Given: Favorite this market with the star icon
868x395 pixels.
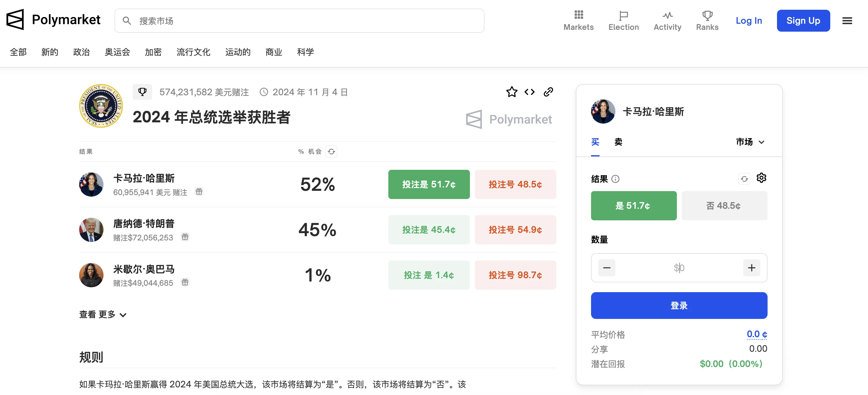Looking at the screenshot, I should click(x=512, y=92).
